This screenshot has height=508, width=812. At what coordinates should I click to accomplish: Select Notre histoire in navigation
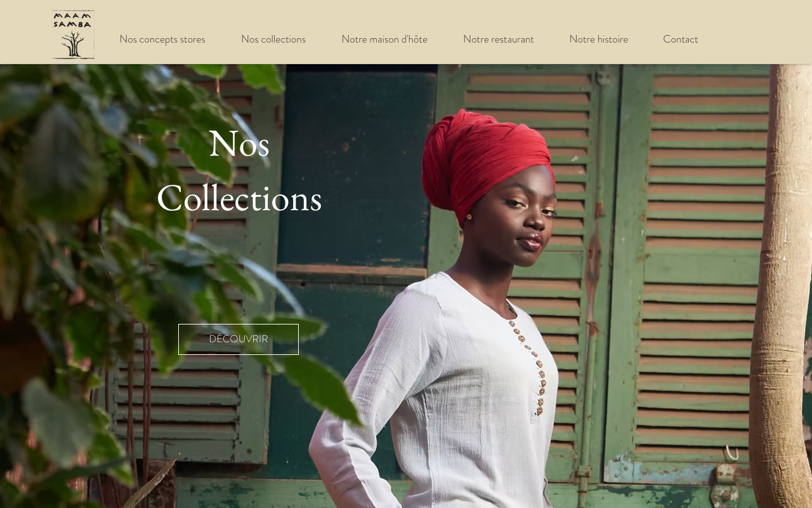pos(599,39)
